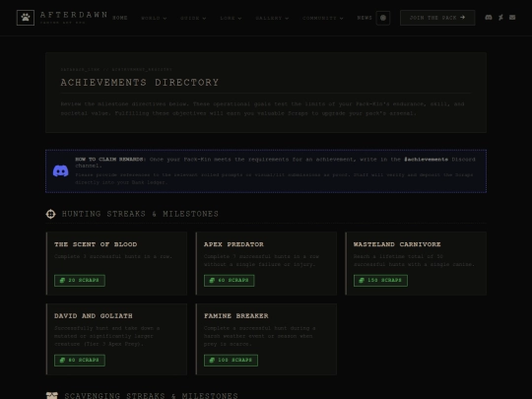Expand the Community dropdown menu

click(323, 18)
